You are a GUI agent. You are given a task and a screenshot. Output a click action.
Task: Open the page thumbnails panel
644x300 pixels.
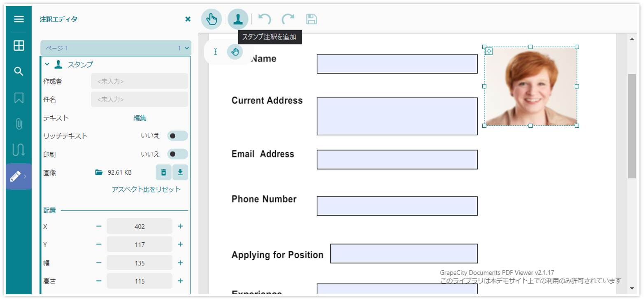[x=19, y=45]
